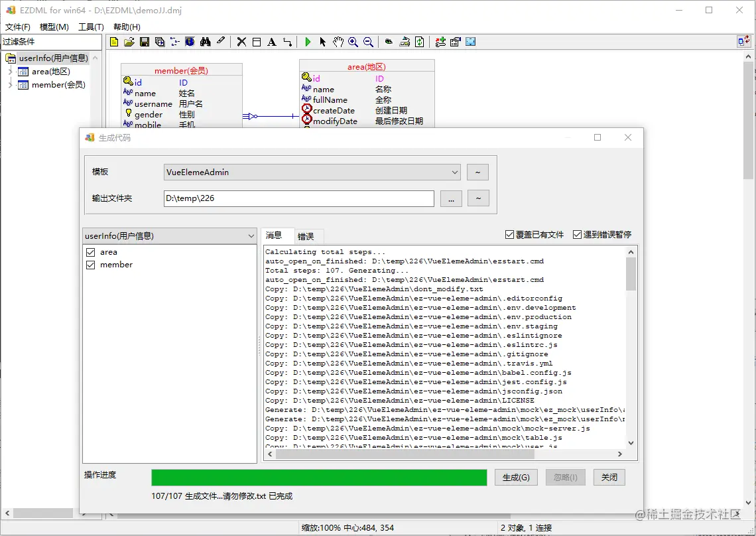Viewport: 756px width, 536px height.
Task: Open the 帮助(H) menu
Action: click(x=127, y=27)
